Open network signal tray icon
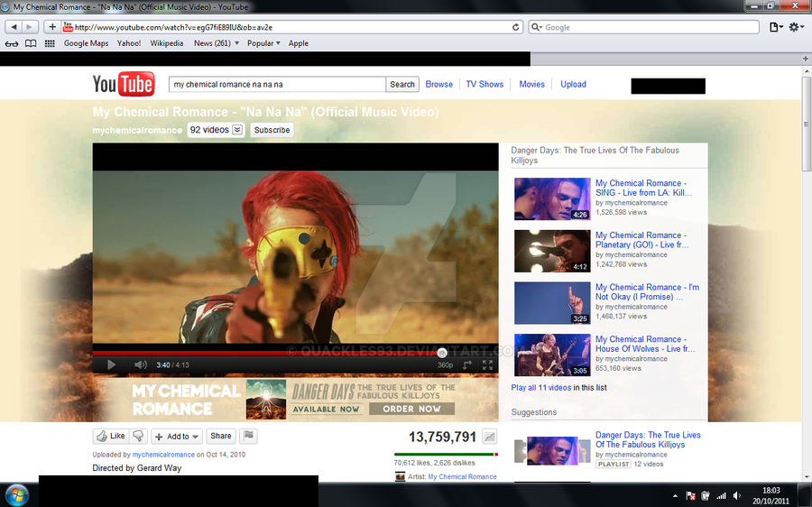The width and height of the screenshot is (812, 507). (x=722, y=496)
